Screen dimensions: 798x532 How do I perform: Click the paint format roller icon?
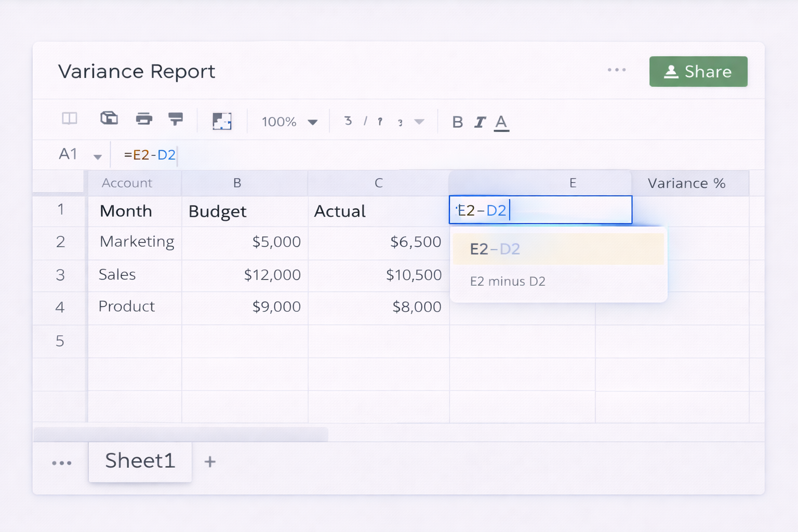(x=176, y=119)
